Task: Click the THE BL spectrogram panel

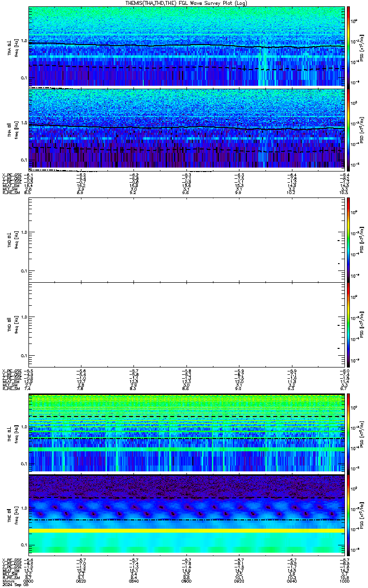Action: pyautogui.click(x=187, y=433)
